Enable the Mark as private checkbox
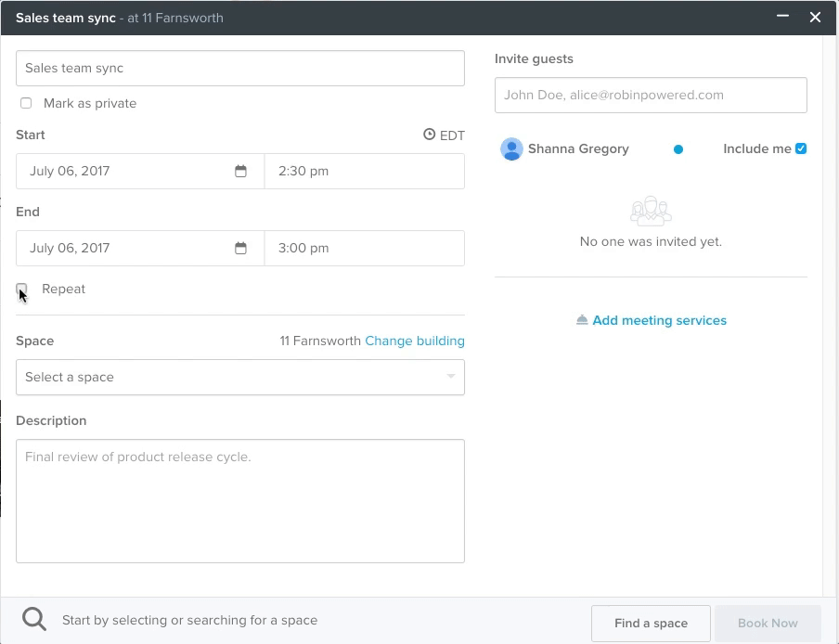The width and height of the screenshot is (839, 644). [x=26, y=103]
